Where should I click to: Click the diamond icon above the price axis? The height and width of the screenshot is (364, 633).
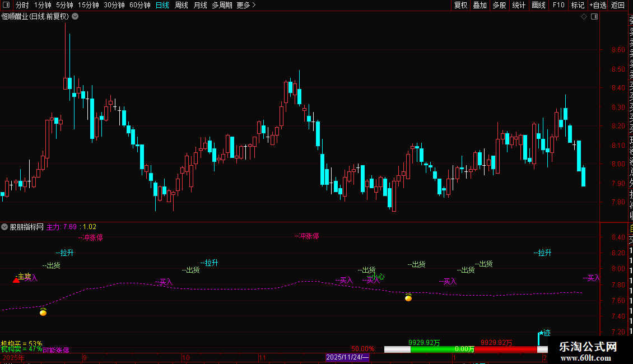tap(584, 17)
